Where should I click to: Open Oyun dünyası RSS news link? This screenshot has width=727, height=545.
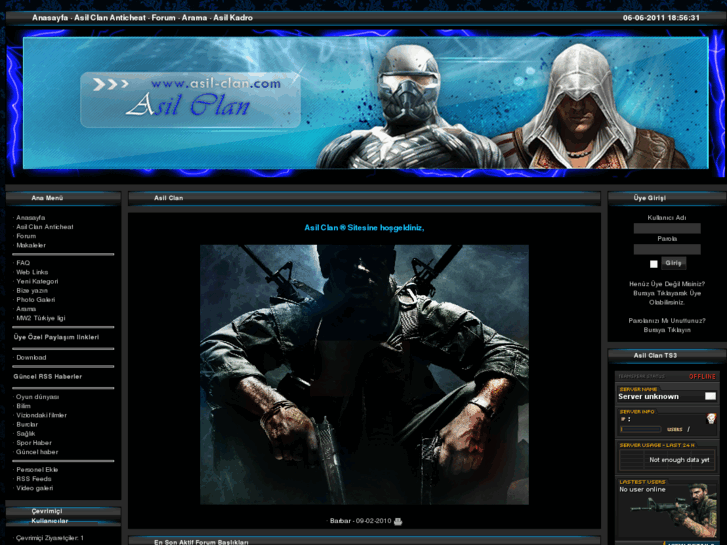(x=38, y=397)
